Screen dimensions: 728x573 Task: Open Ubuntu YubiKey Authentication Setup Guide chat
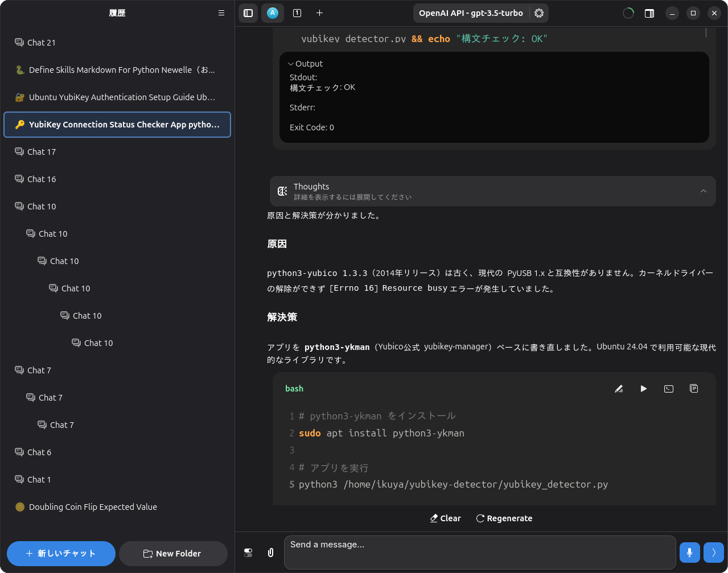117,97
